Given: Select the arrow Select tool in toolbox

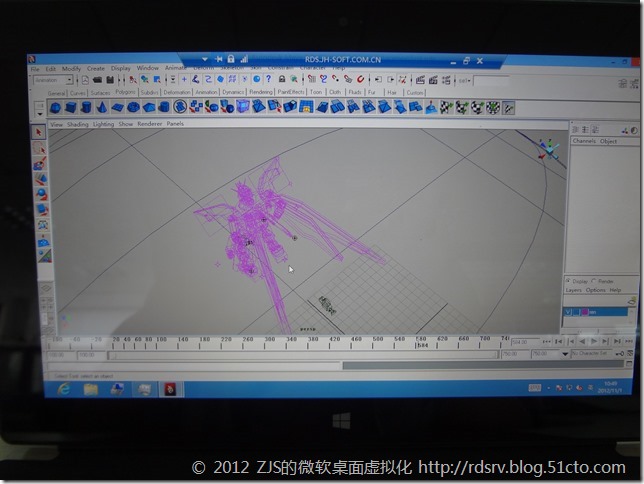Looking at the screenshot, I should (x=39, y=132).
